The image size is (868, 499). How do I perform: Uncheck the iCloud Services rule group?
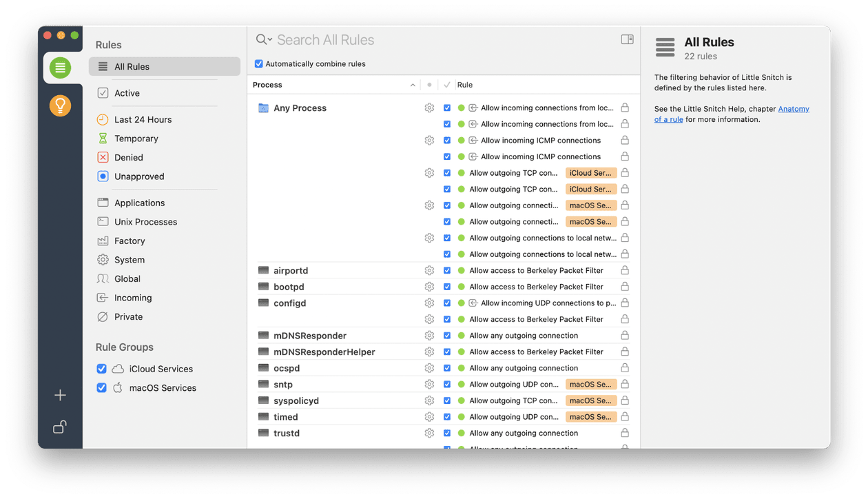click(x=102, y=369)
